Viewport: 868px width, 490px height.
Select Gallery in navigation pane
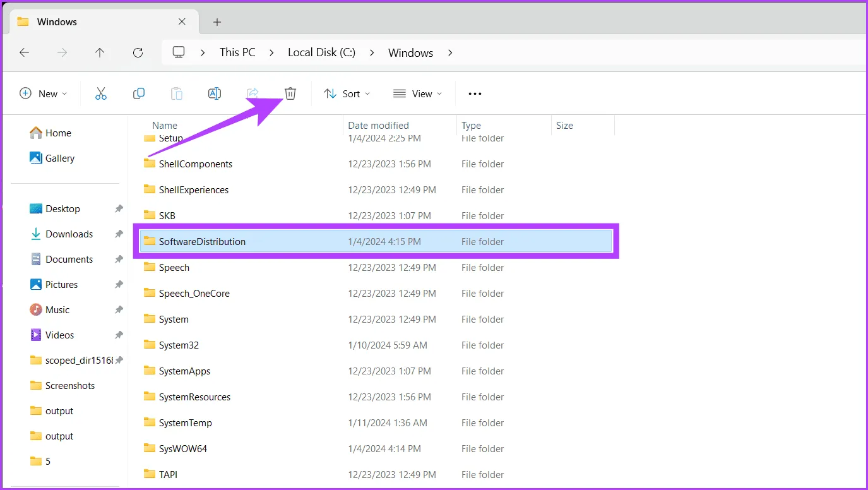click(x=59, y=158)
